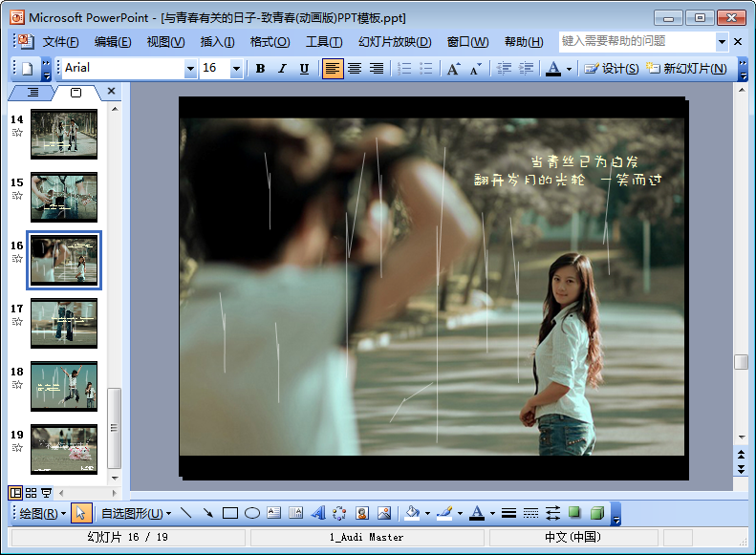Viewport: 756px width, 555px height.
Task: Open the AutoShapes (自选图形) menu
Action: pos(131,513)
